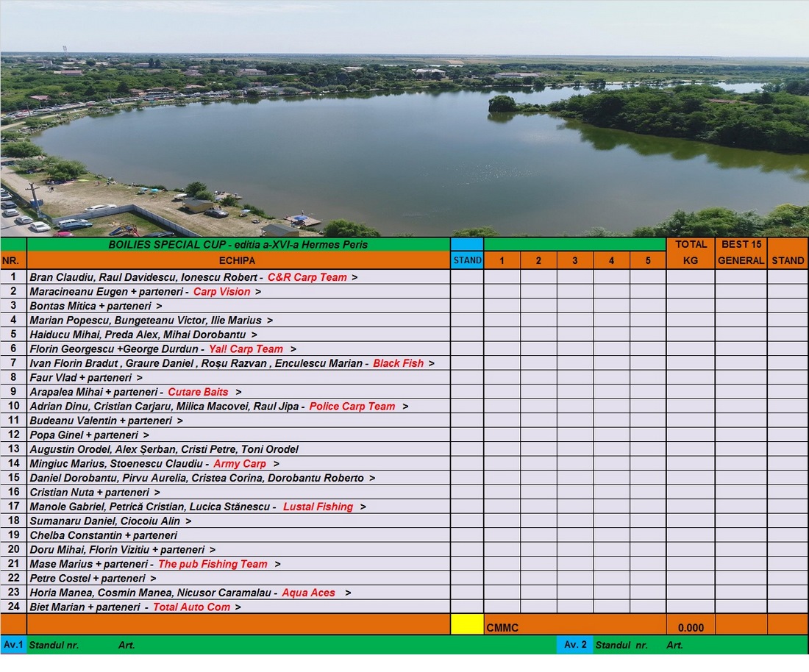Click the orange STAND header at far right
This screenshot has height=672, width=809.
(x=788, y=260)
